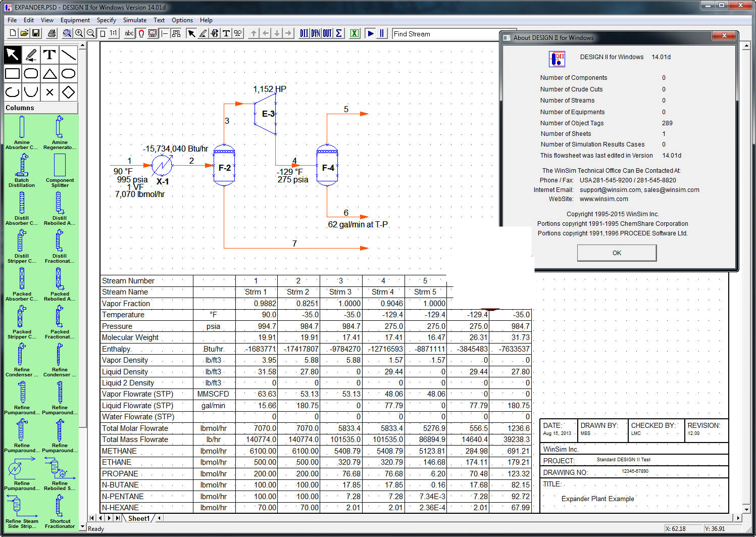Image resolution: width=756 pixels, height=537 pixels.
Task: Select the pencil stream-draw tool in palette
Action: point(31,55)
